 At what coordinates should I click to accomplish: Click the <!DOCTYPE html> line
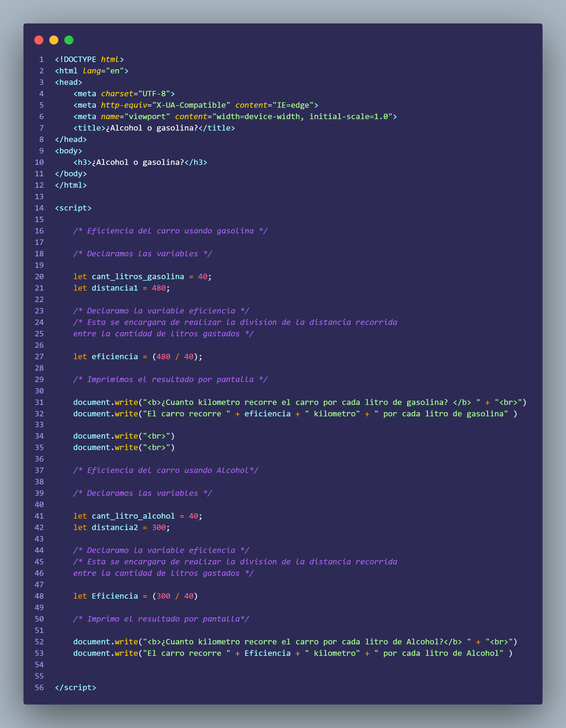[x=89, y=59]
